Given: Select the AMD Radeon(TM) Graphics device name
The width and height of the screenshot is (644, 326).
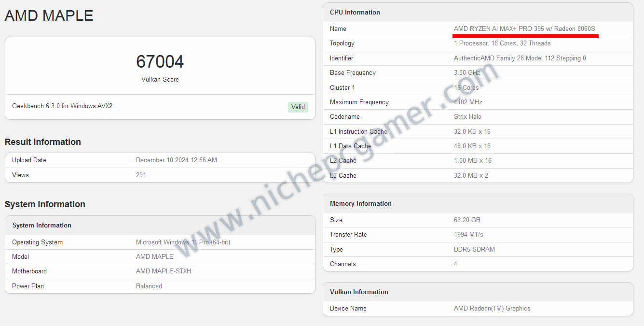Looking at the screenshot, I should [492, 308].
